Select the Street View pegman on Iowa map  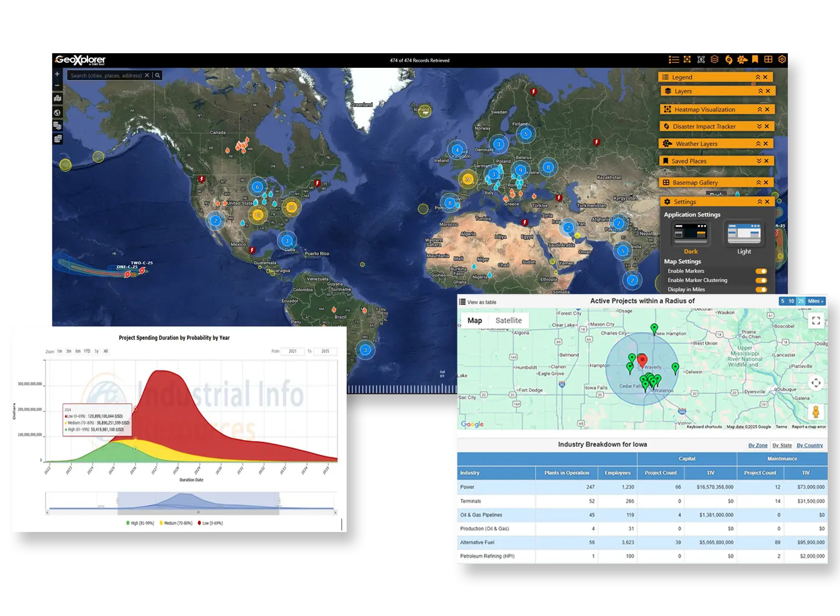click(x=816, y=412)
